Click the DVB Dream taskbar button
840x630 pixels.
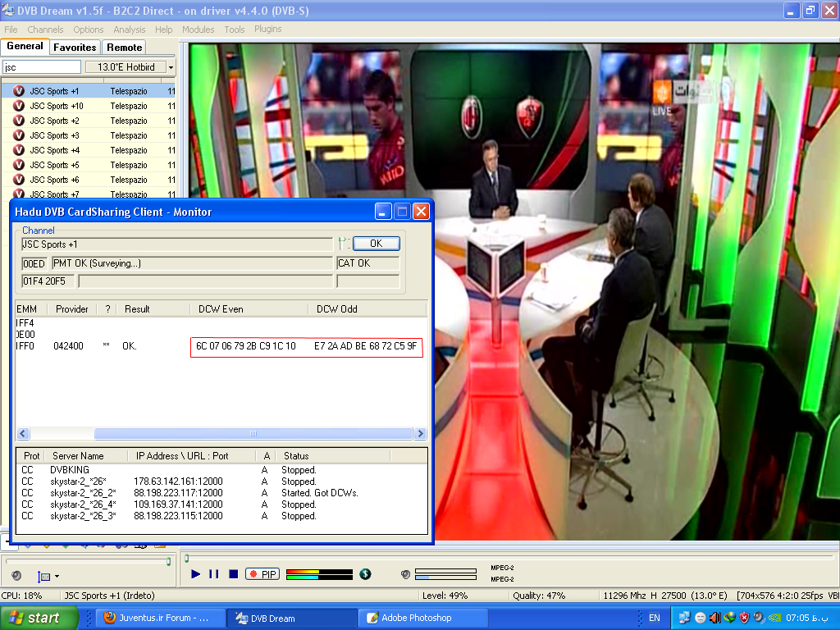(x=292, y=619)
